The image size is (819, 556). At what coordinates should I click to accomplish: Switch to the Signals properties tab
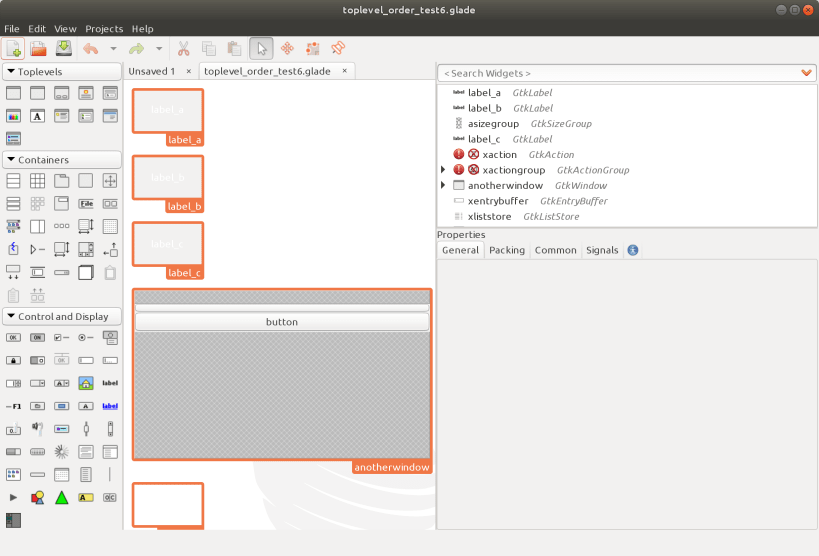pos(602,250)
